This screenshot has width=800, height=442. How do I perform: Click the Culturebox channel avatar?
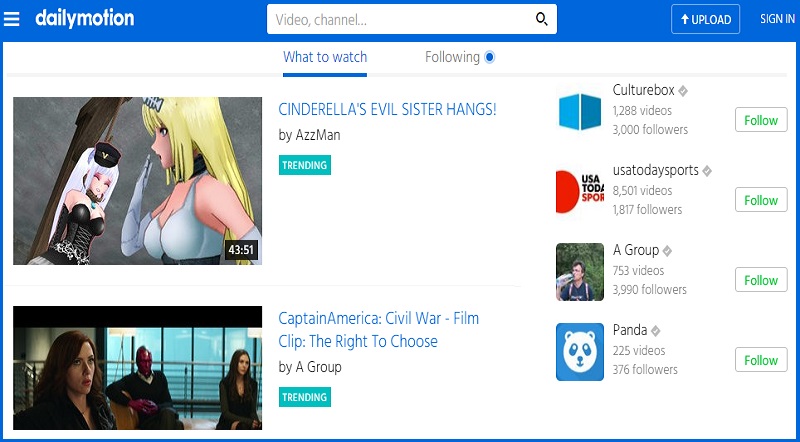pos(580,111)
